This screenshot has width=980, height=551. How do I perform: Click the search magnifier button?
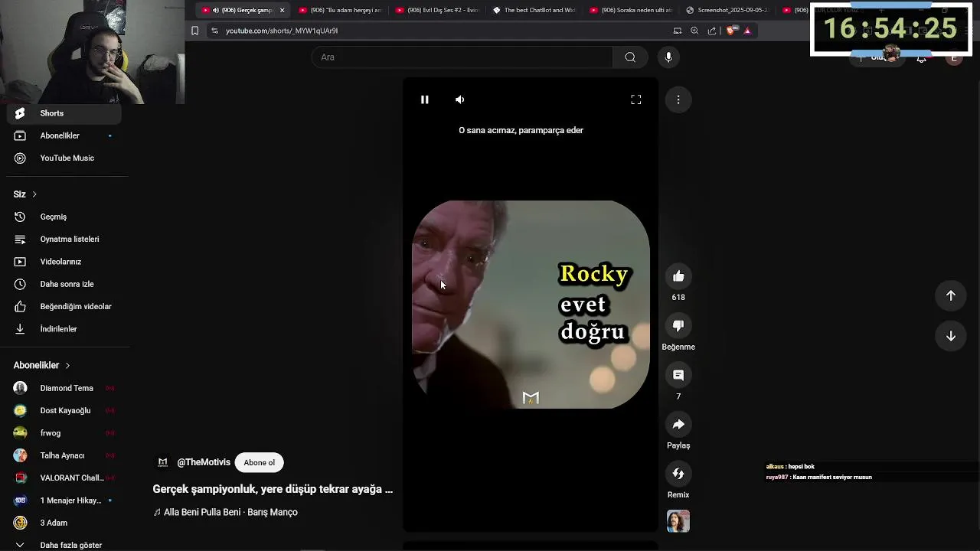click(x=630, y=57)
